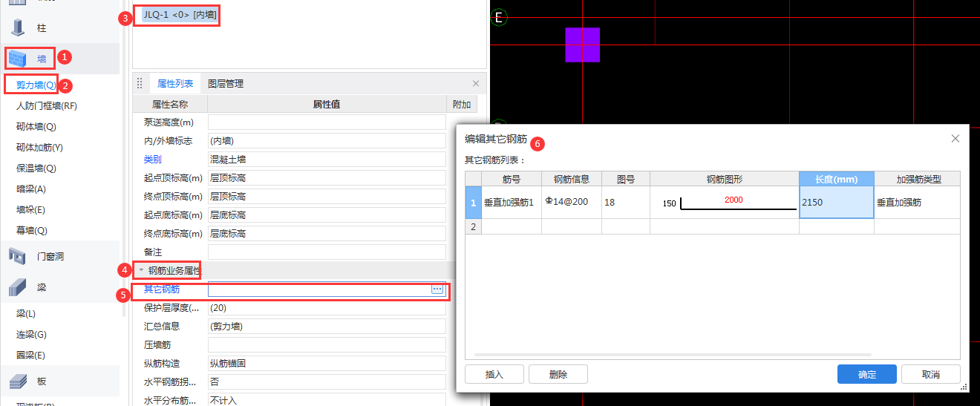Click the 筋号 column header
Screen dimensions: 980x406
point(512,179)
